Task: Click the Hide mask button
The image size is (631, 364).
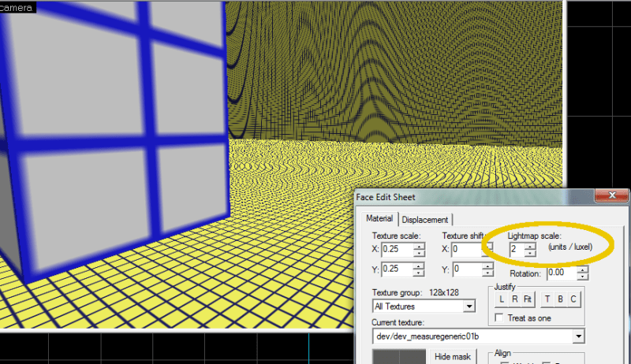Action: click(452, 357)
